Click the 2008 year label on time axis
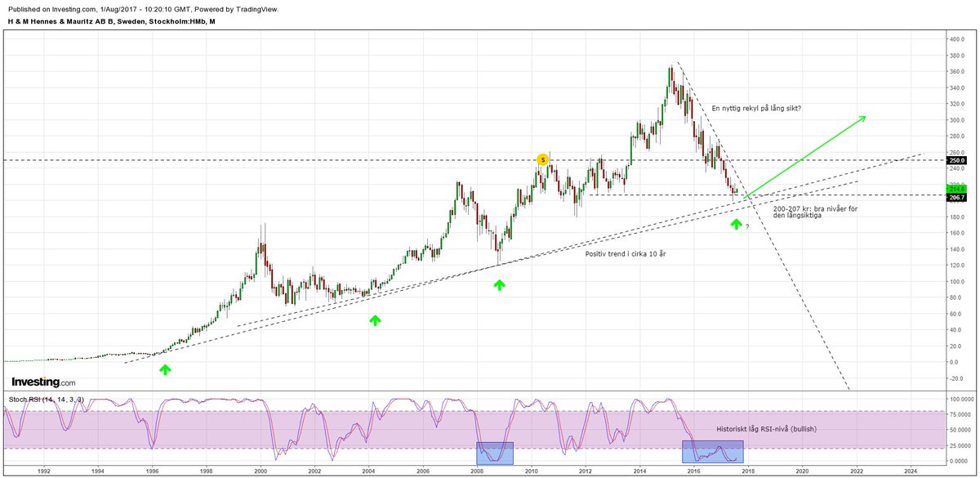The width and height of the screenshot is (980, 478). click(477, 471)
